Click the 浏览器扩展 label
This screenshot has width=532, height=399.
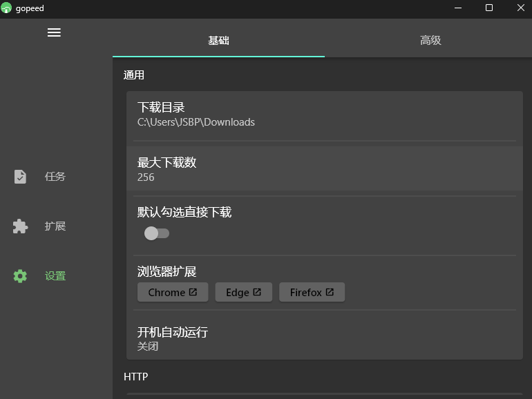[x=167, y=271]
